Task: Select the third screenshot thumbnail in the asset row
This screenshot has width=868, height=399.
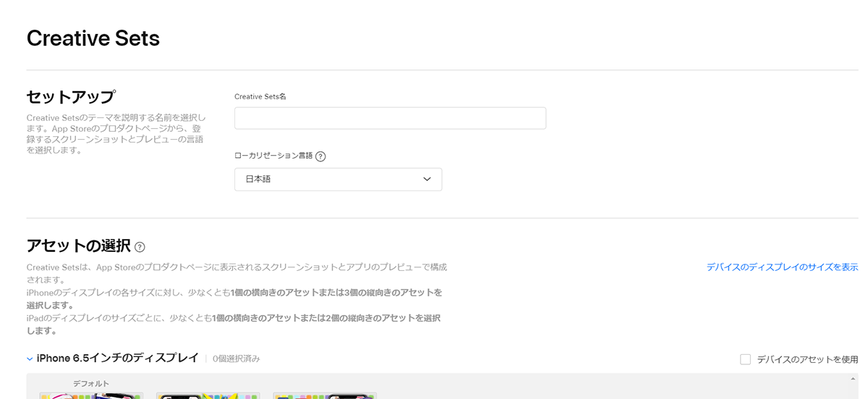Action: coord(325,395)
